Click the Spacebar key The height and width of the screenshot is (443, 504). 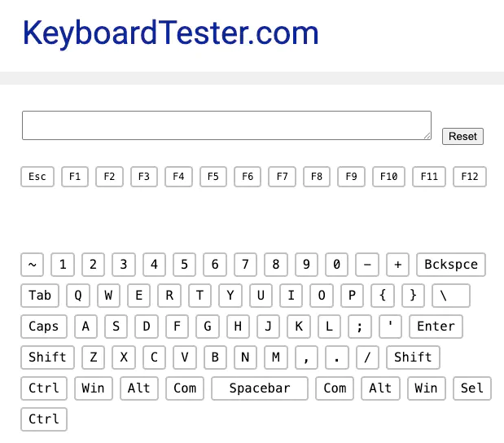pos(260,388)
